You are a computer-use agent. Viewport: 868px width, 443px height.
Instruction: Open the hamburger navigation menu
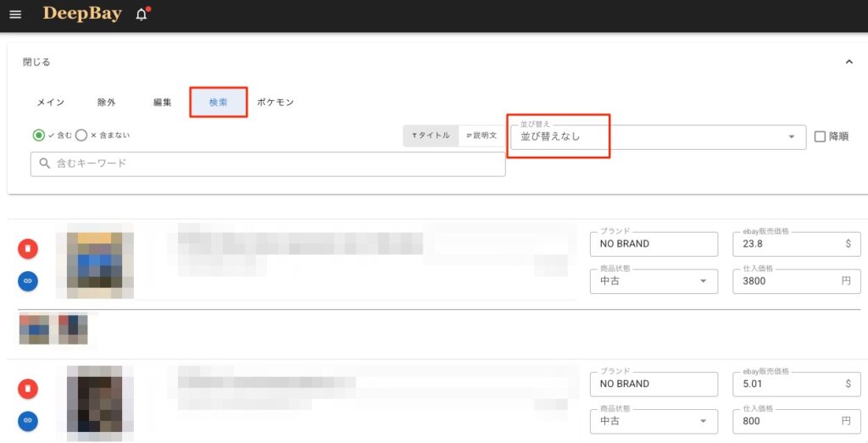15,15
